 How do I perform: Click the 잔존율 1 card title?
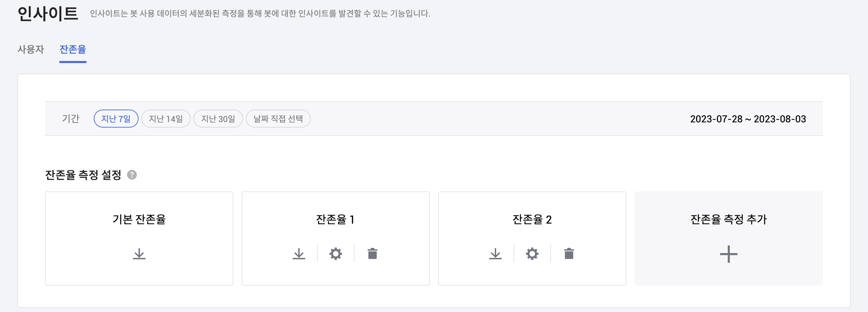335,219
